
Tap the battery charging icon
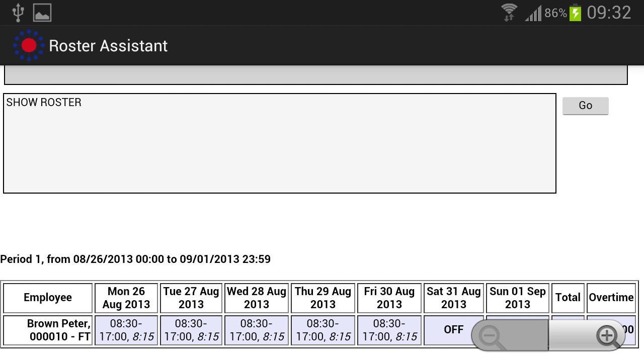(x=576, y=13)
